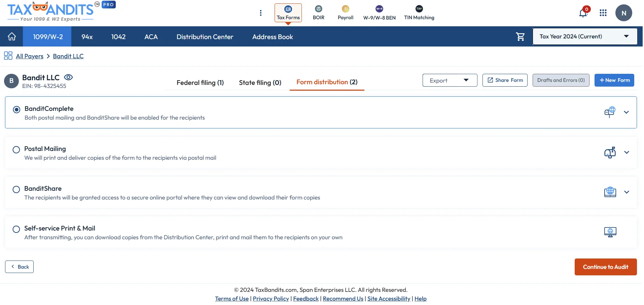The image size is (644, 305).
Task: Click the Bandit LLC payer name heading
Action: tap(41, 78)
